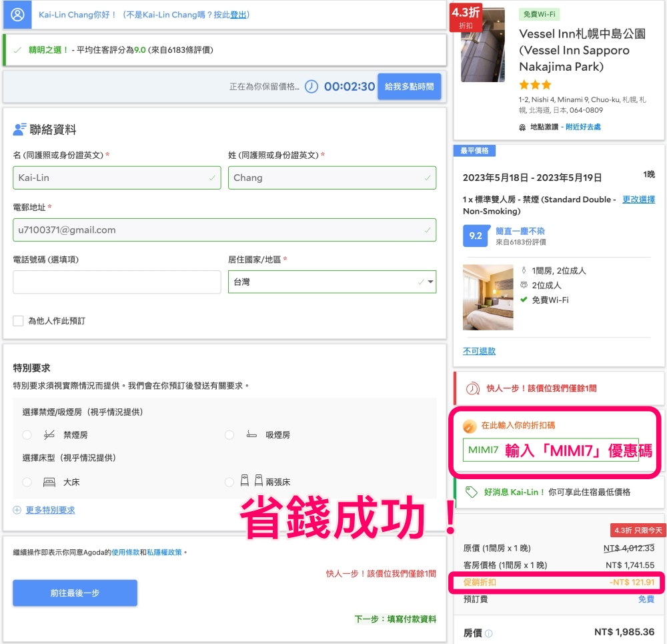Click the 4.3折 只限今天 red tag

[x=638, y=531]
